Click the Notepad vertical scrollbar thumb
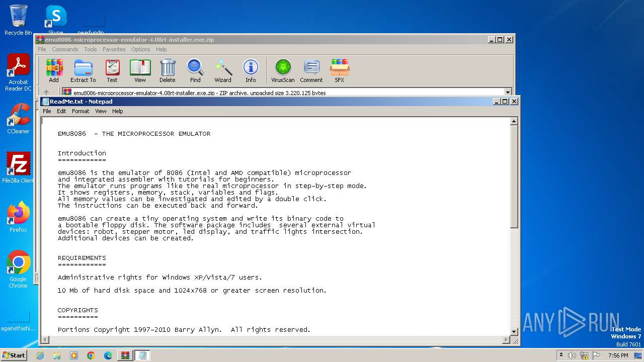This screenshot has width=644, height=362. pos(514,176)
